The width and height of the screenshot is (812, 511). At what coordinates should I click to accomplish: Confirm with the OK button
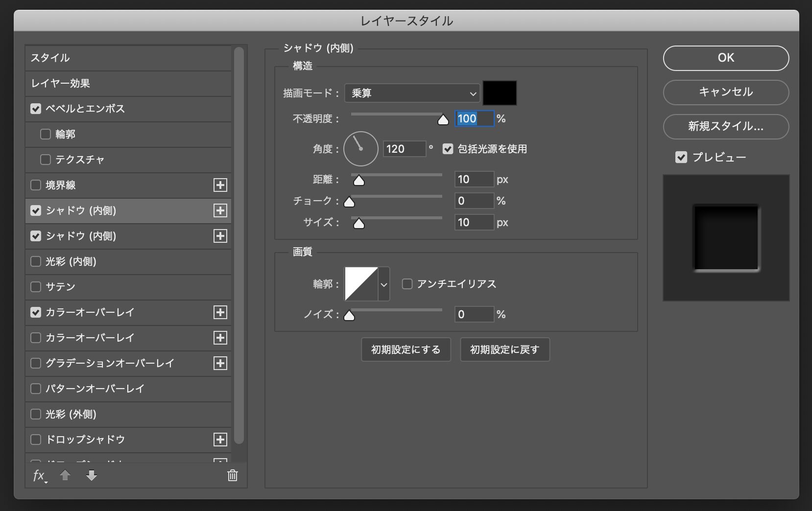(x=726, y=58)
